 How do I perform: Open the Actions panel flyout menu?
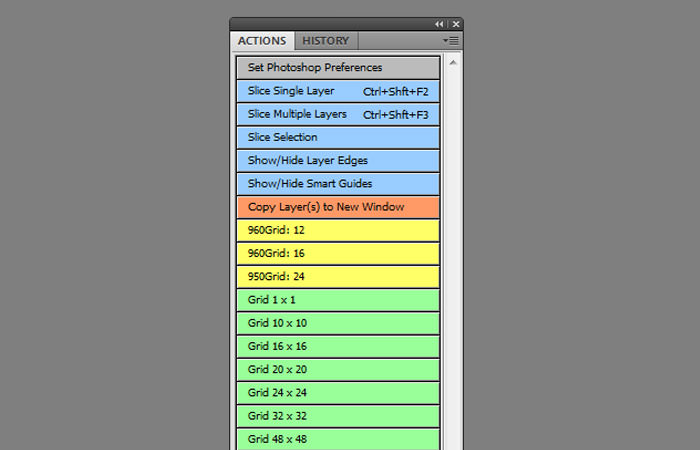coord(451,41)
